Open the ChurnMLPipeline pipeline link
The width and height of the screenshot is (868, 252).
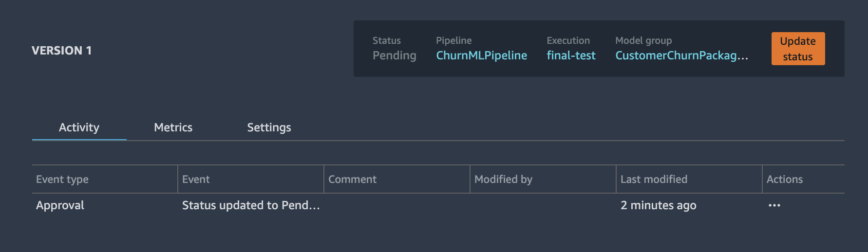point(481,55)
